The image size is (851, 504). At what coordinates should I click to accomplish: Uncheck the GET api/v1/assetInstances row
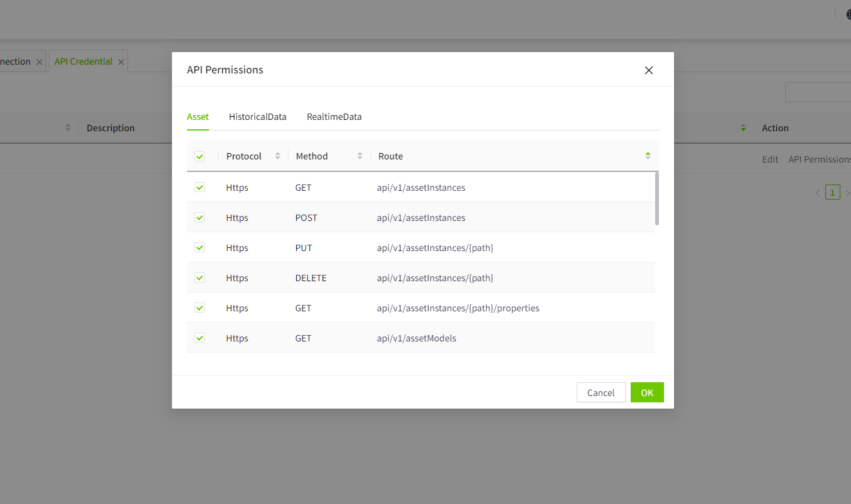coord(200,188)
